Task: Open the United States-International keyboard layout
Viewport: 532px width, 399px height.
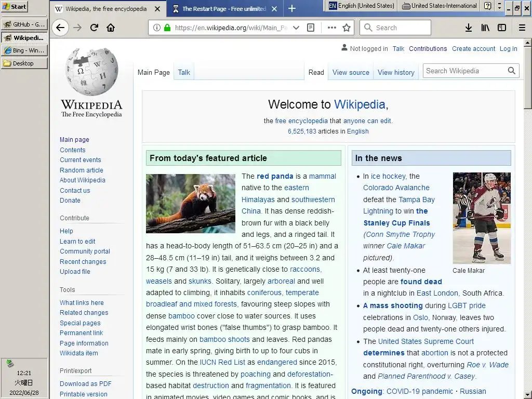Action: click(x=439, y=5)
